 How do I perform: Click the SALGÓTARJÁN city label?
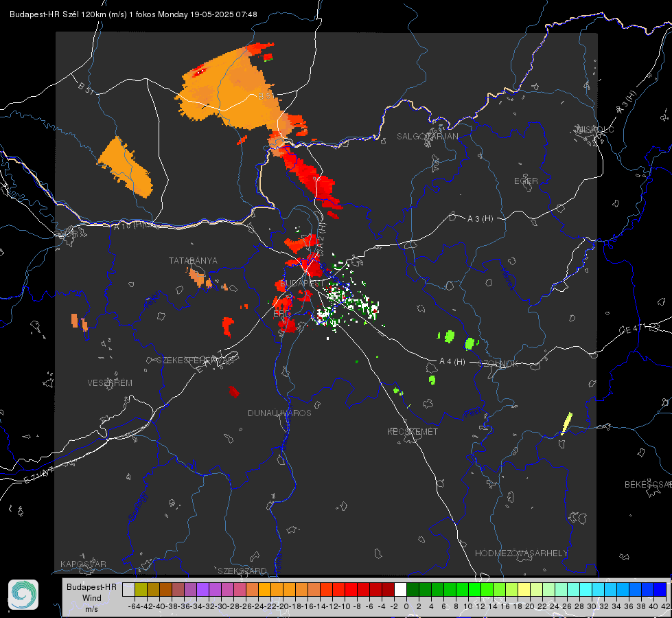(x=427, y=137)
